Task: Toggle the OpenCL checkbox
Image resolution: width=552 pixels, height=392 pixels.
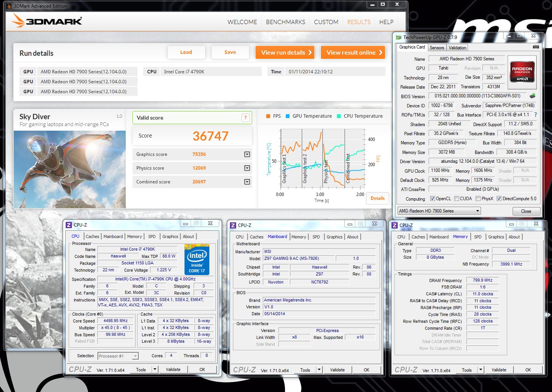Action: (432, 199)
